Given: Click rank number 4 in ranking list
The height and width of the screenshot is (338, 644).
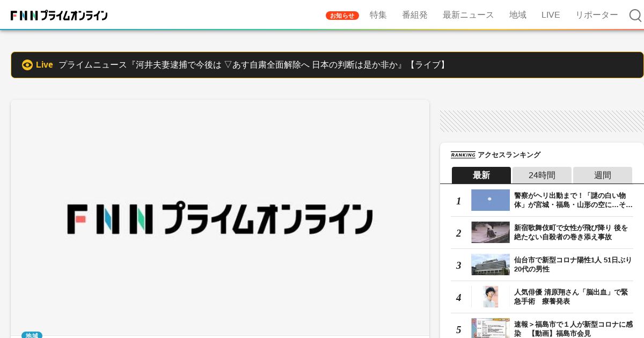Looking at the screenshot, I should pyautogui.click(x=459, y=297).
